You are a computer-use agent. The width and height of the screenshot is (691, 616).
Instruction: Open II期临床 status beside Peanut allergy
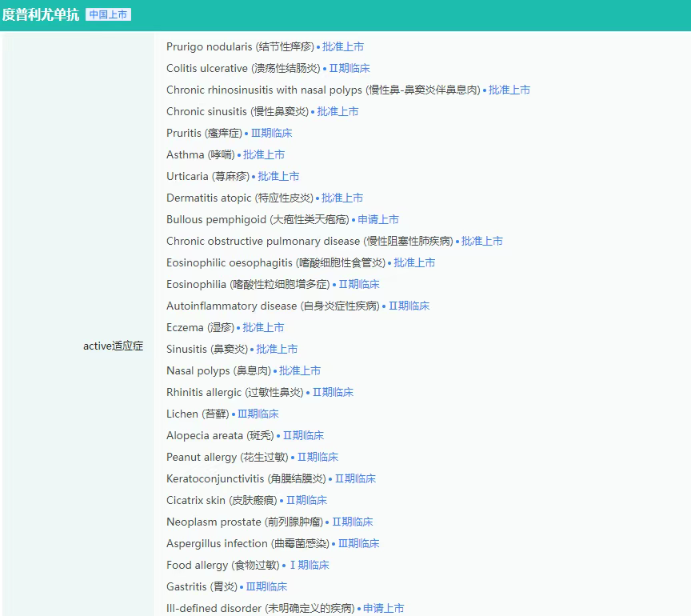[318, 457]
